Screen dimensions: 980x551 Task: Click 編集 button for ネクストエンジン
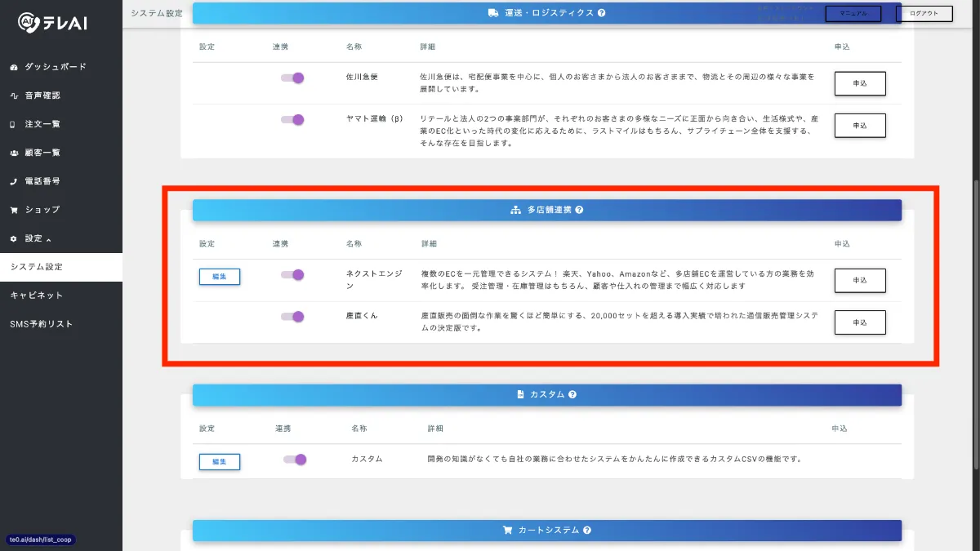(220, 277)
